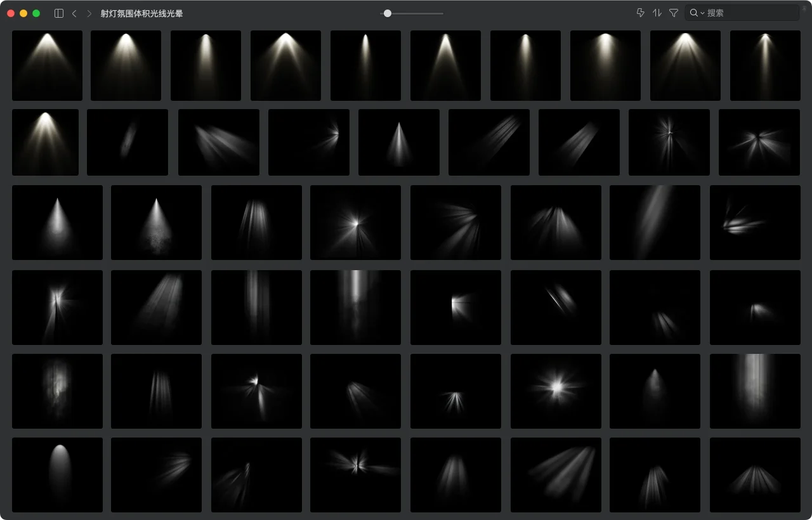Click the thumbnail size slider
The height and width of the screenshot is (520, 812).
coord(412,13)
